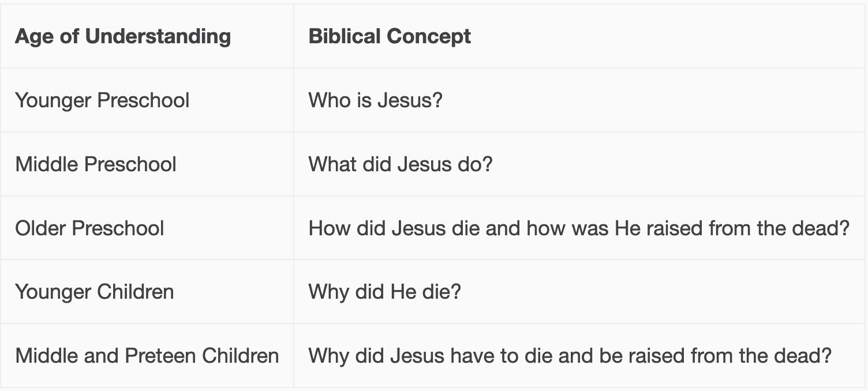Click the "Why did He die?" cell
Image resolution: width=868 pixels, height=391 pixels.
click(x=384, y=292)
